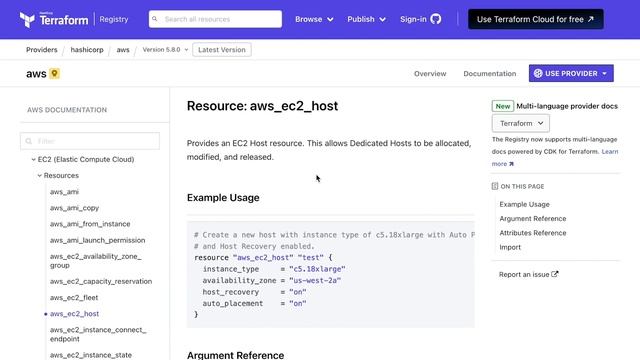640x360 pixels.
Task: Select aws_ami in sidebar
Action: click(64, 192)
